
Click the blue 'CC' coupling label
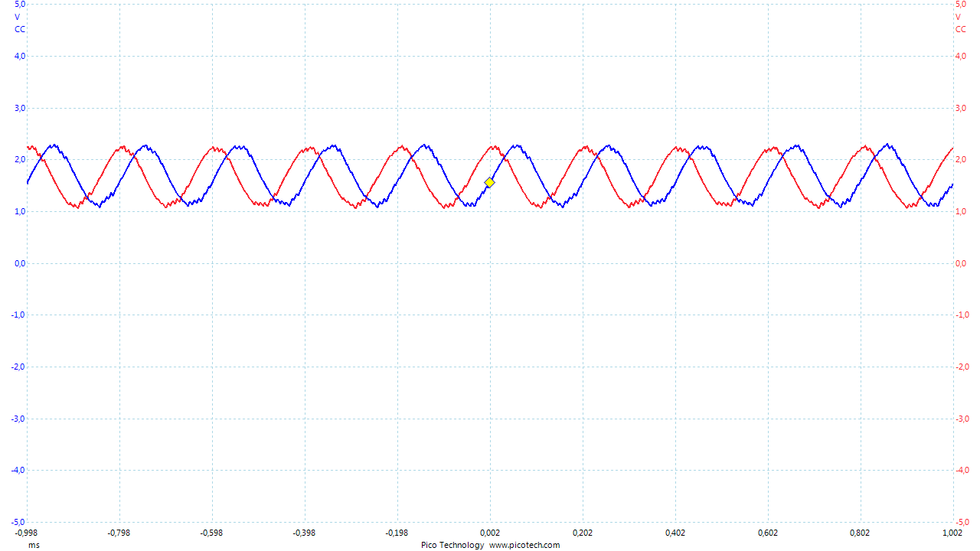[20, 29]
